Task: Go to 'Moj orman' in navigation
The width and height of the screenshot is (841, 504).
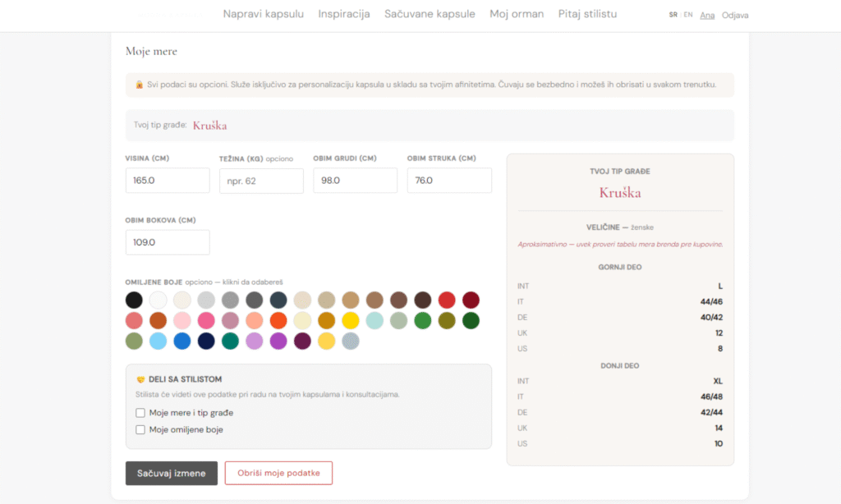Action: coord(517,14)
